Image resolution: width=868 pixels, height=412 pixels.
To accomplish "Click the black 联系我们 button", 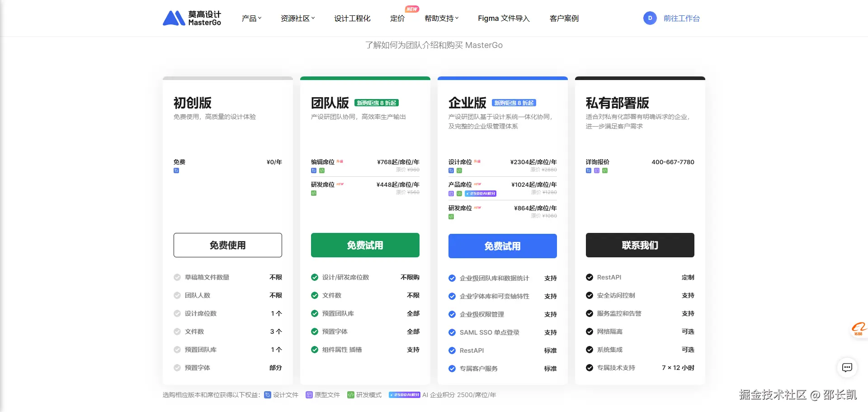I will [640, 245].
